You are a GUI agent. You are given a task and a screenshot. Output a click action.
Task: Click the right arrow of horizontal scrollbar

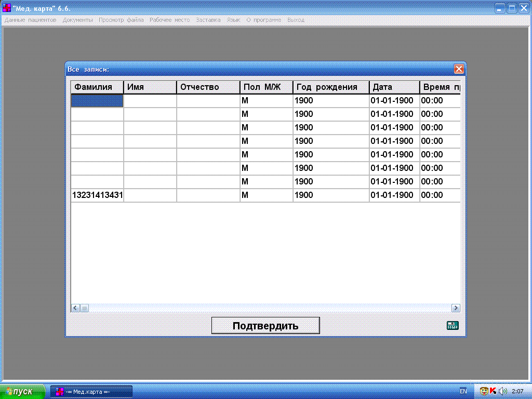[456, 308]
